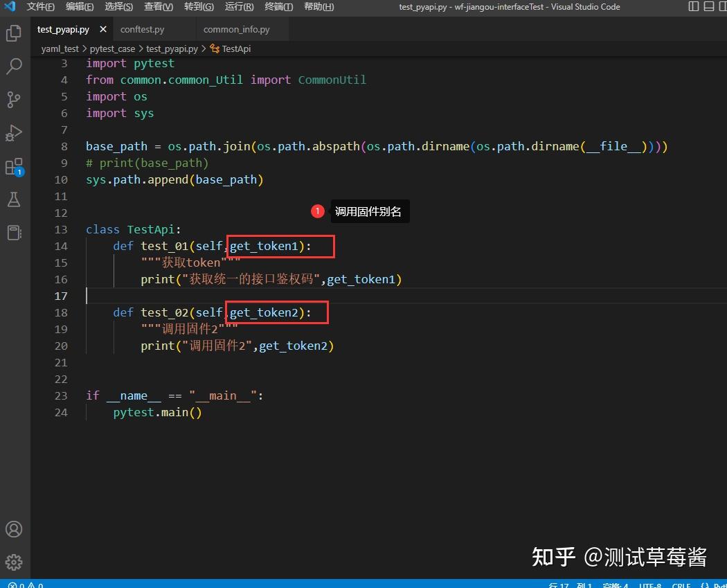Open the Extensions view with badge
This screenshot has height=588, width=727.
[x=14, y=166]
